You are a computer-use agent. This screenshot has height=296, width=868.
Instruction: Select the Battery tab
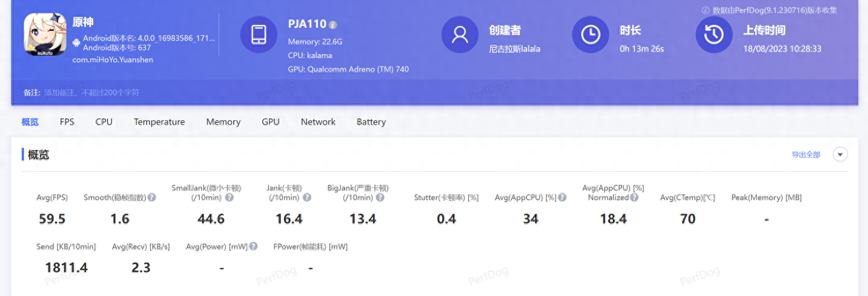372,122
